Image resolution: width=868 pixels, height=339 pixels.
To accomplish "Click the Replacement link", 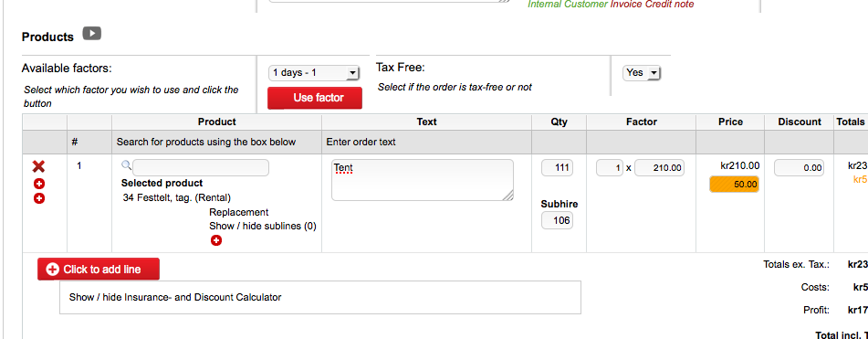I will (238, 212).
